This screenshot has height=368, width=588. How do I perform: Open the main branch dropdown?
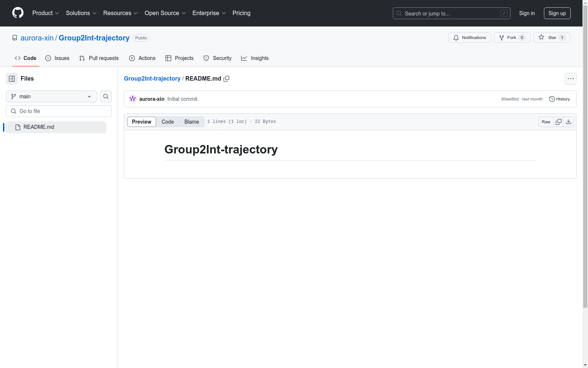(51, 96)
